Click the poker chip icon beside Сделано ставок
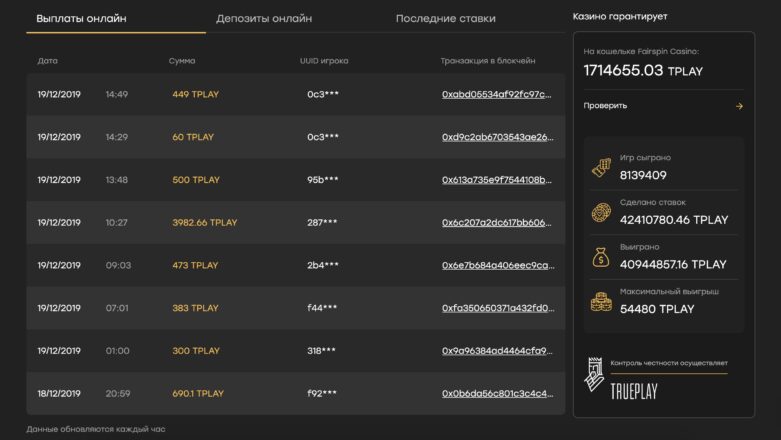Image resolution: width=781 pixels, height=440 pixels. tap(601, 213)
